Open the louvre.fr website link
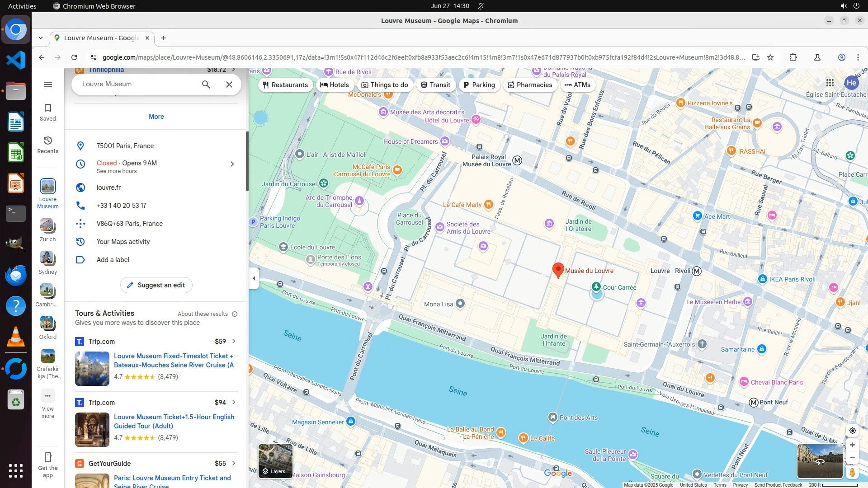 coord(108,188)
